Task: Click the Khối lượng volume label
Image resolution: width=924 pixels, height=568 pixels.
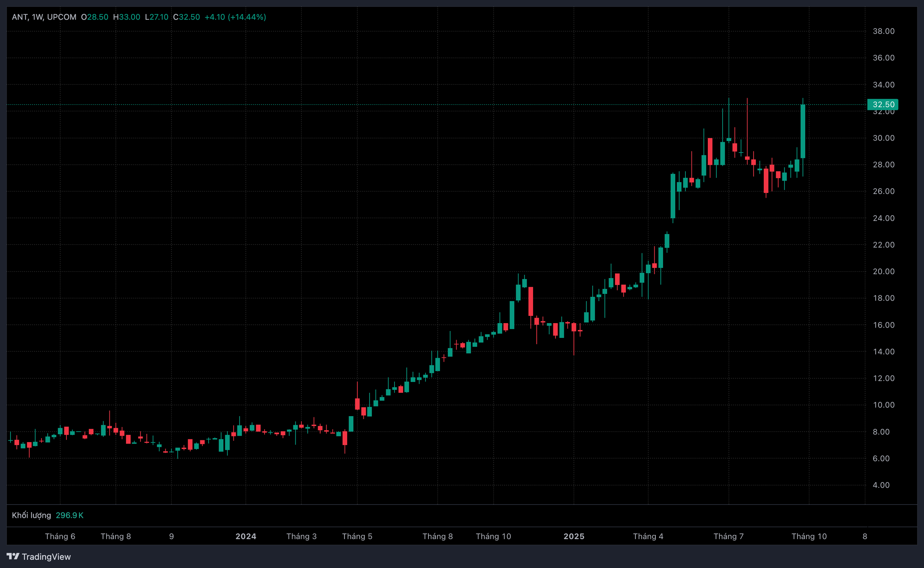Action: 31,515
